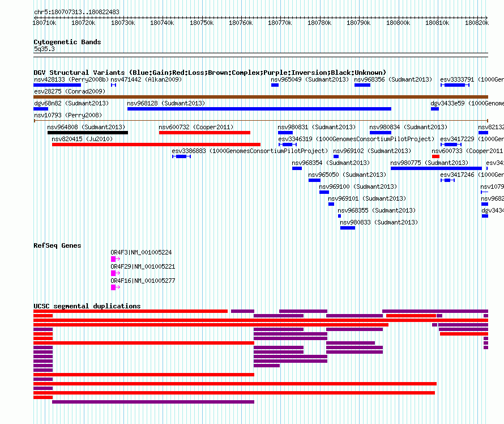The image size is (504, 424).
Task: Select the nsv428133 (Perry2008b) gain bar
Action: 57,85
